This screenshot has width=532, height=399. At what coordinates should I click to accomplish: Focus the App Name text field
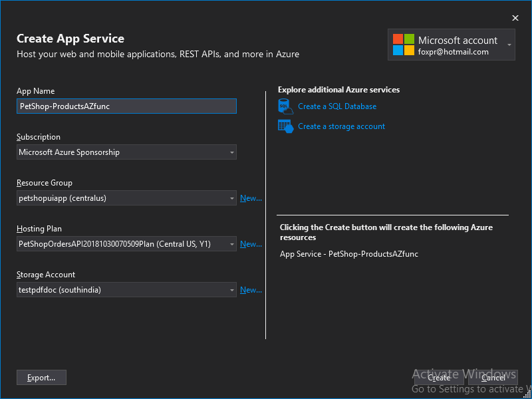coord(126,106)
